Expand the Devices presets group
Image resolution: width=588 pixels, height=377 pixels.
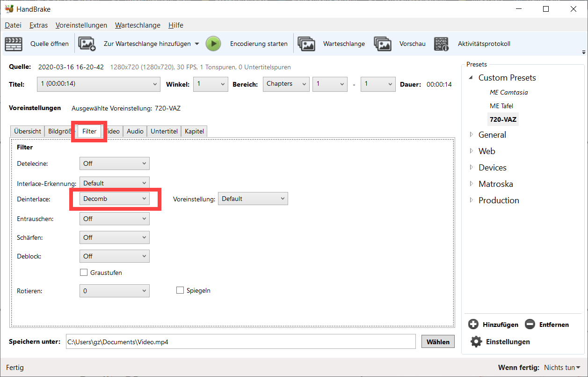pos(472,168)
